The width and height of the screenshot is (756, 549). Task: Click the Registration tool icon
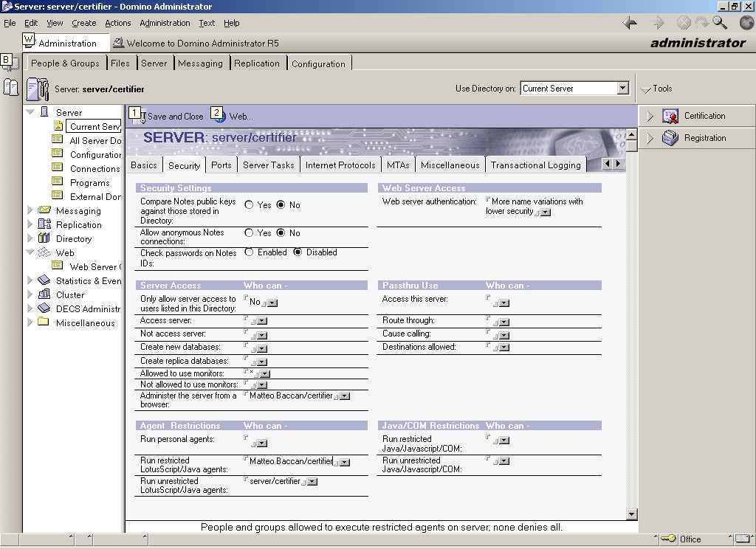(x=670, y=138)
